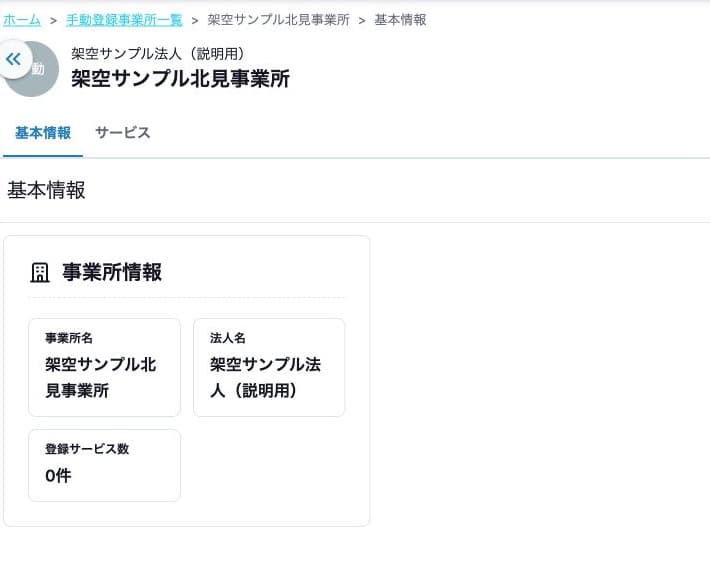Open the ホーム breadcrumb link
Image resolution: width=710 pixels, height=570 pixels.
(22, 20)
